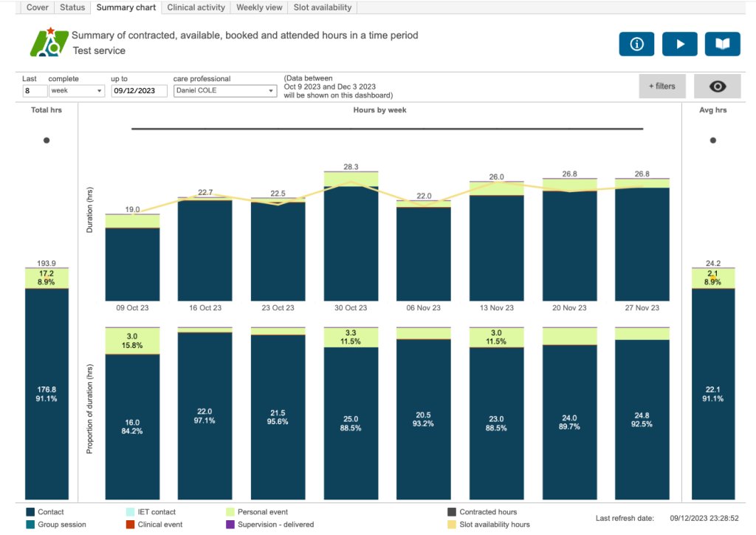Click the dot above Avg hrs bar
The height and width of the screenshot is (535, 756).
[712, 140]
